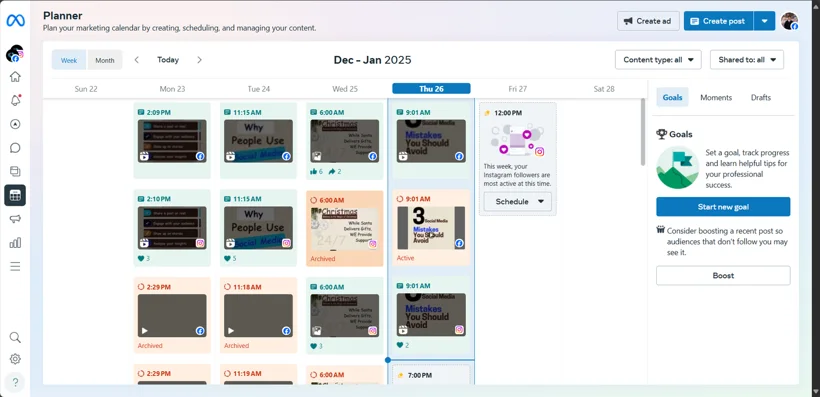Open Thu 7:00 PM suggested time card
The width and height of the screenshot is (820, 397).
coord(431,375)
